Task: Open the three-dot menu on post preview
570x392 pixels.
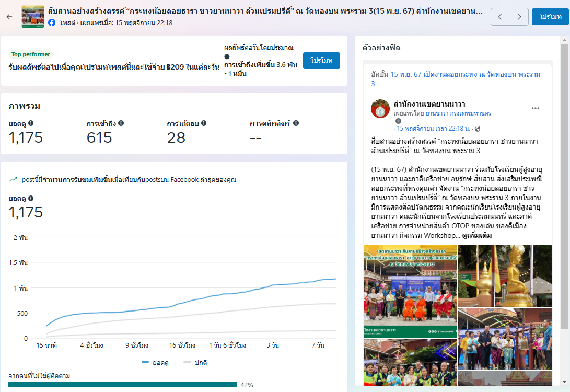Action: [x=535, y=108]
